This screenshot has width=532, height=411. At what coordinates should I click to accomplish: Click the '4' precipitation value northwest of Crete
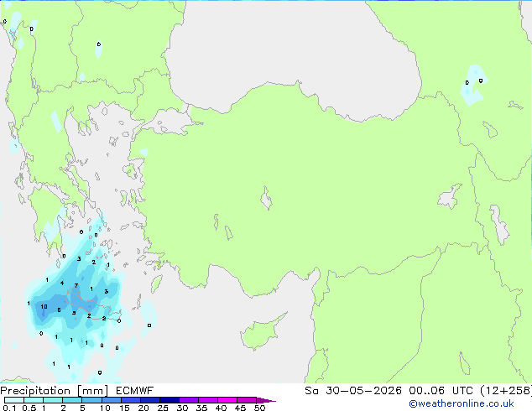click(x=62, y=283)
